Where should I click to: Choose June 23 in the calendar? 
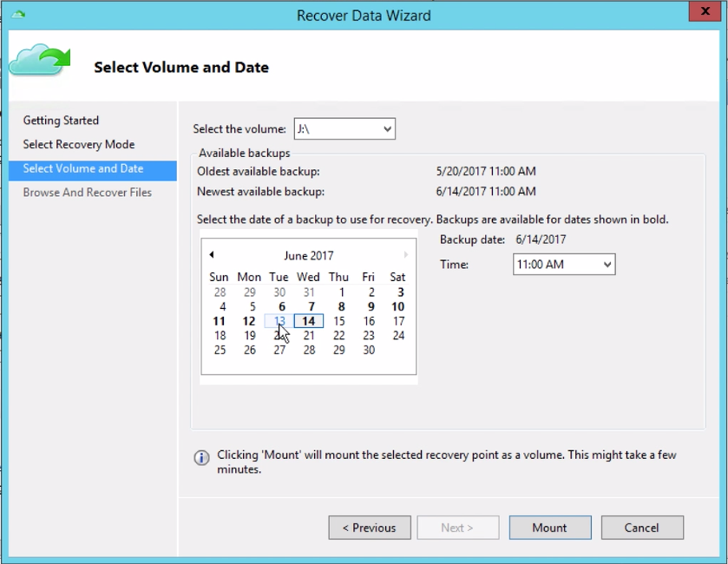tap(369, 336)
